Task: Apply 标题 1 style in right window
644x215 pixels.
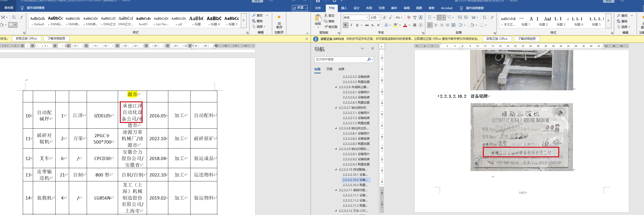Action: coord(525,21)
